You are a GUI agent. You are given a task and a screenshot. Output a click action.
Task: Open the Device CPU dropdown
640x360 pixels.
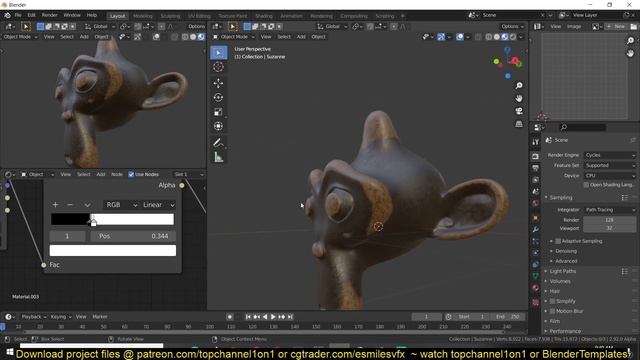tap(610, 176)
